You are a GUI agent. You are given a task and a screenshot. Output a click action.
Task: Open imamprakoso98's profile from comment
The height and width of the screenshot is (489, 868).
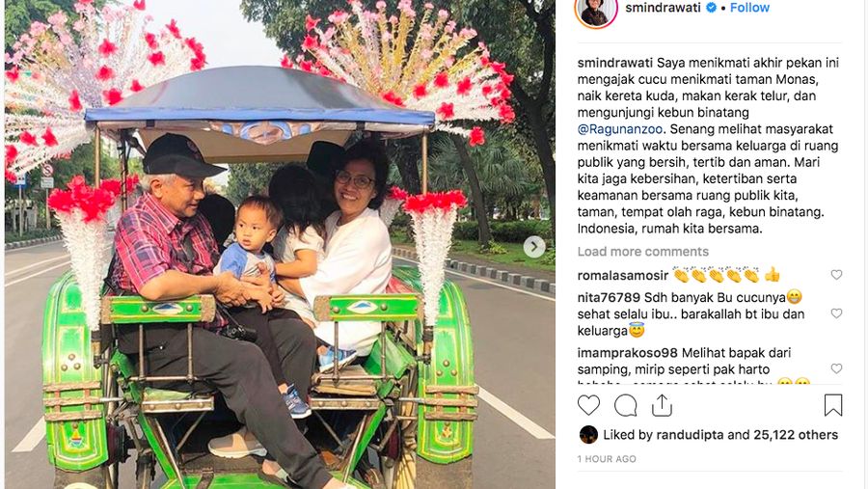627,353
